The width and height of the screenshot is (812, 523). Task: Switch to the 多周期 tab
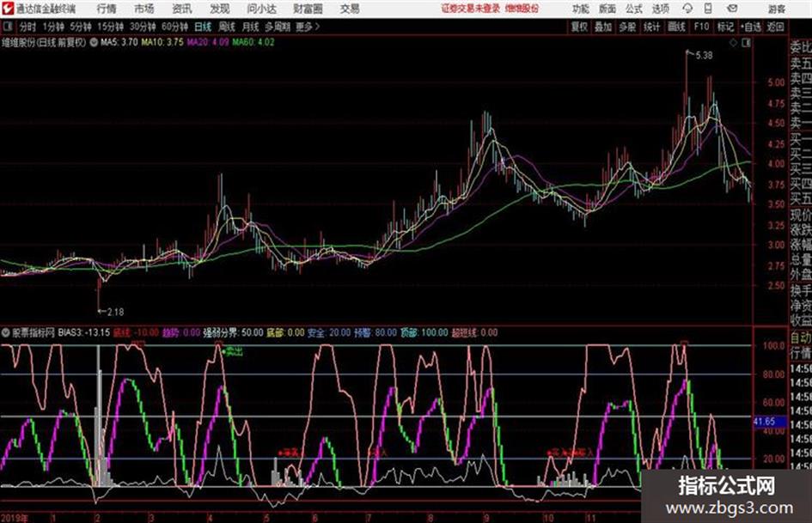(278, 27)
